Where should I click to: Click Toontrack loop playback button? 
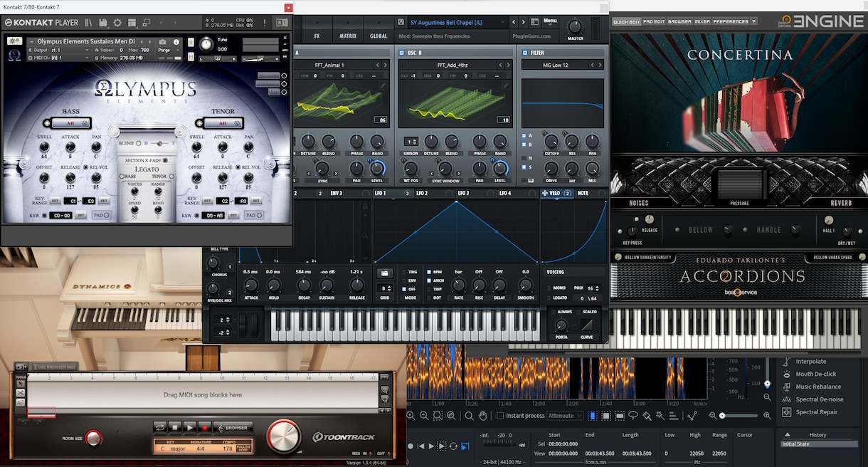160,427
